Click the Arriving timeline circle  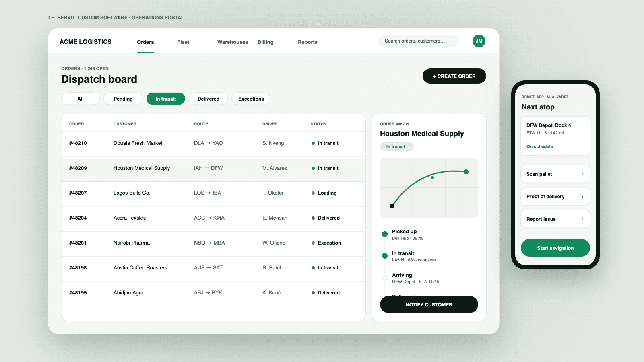(385, 278)
